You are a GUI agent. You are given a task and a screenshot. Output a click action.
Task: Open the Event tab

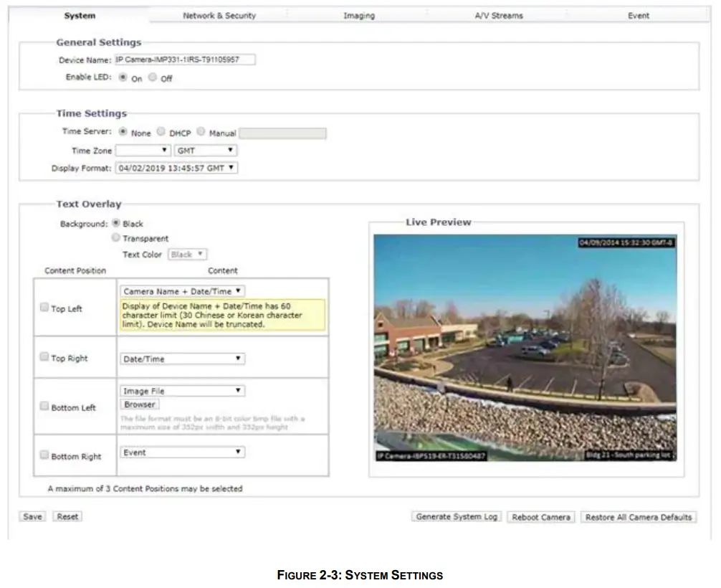(x=638, y=15)
